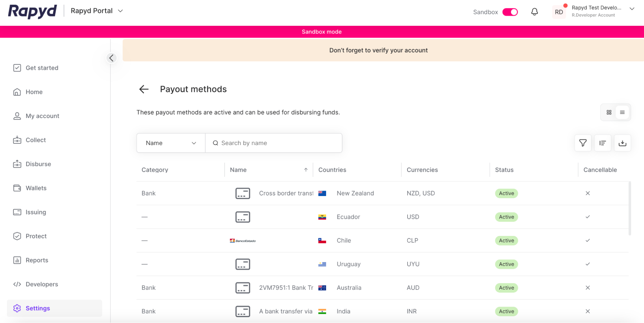Viewport: 644px width, 323px height.
Task: Click inside the Search by name field
Action: point(274,143)
